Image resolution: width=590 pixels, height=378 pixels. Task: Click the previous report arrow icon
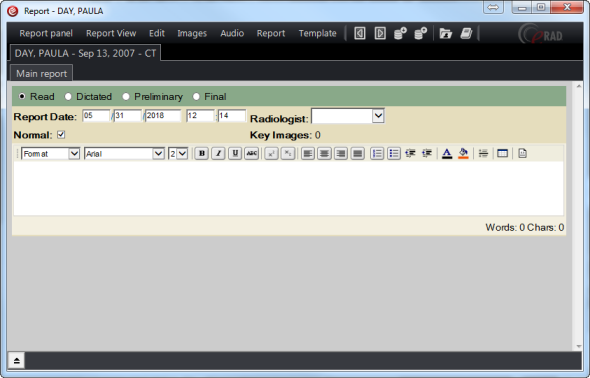tap(360, 33)
